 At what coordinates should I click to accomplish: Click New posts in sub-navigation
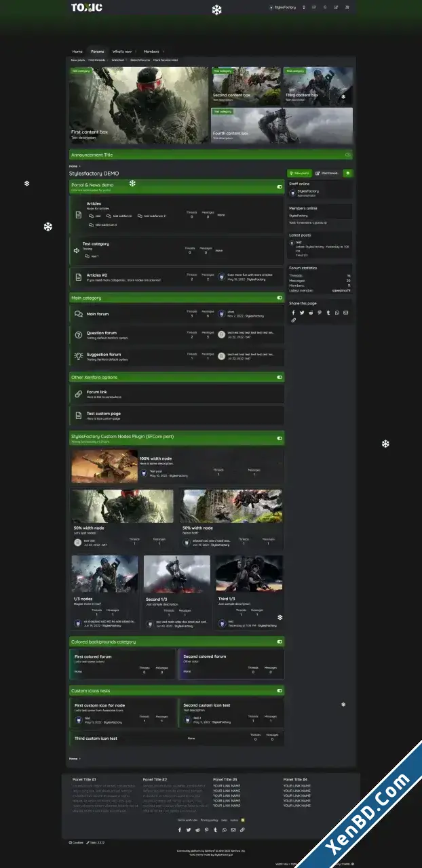pos(78,60)
